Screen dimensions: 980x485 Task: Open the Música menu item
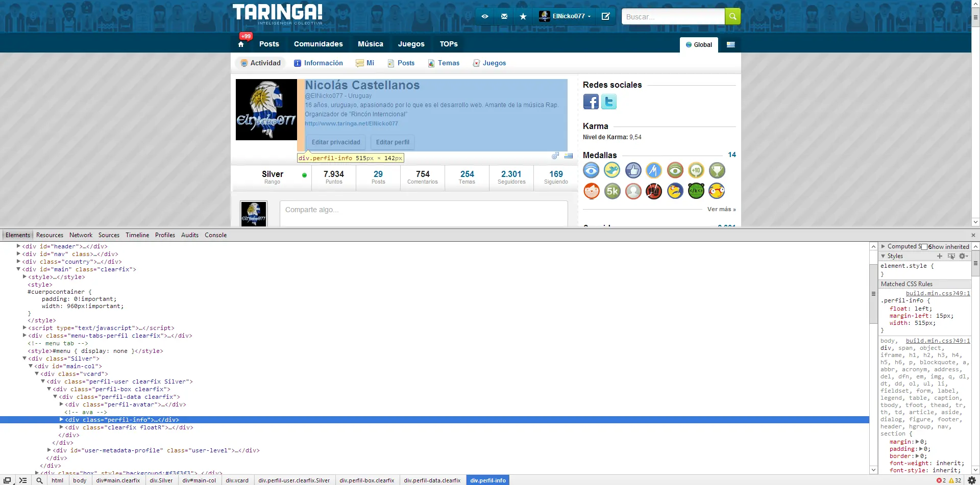371,44
